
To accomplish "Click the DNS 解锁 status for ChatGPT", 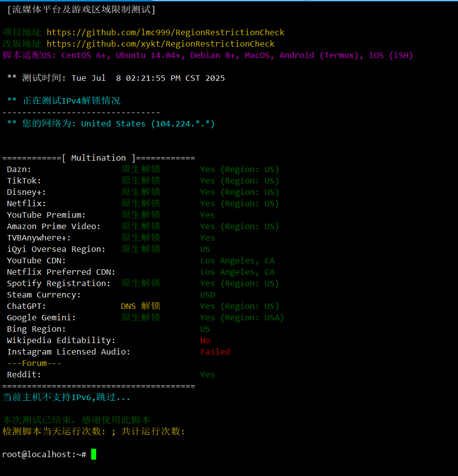I will click(141, 306).
